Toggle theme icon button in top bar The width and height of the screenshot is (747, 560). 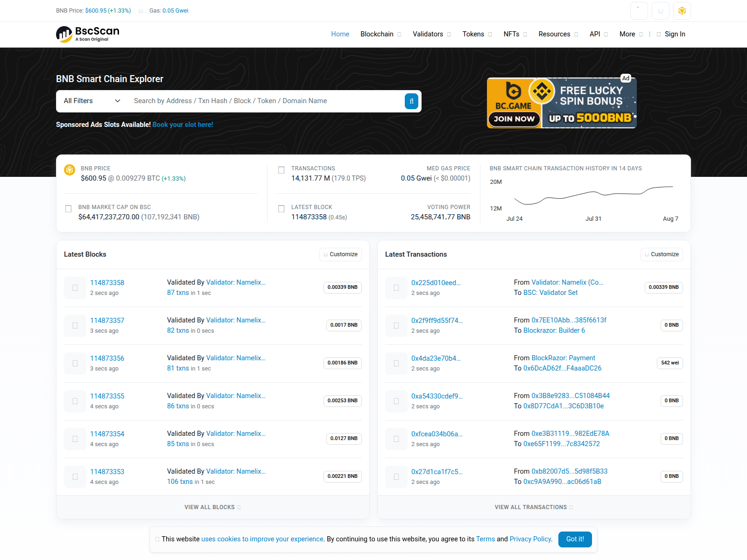[639, 11]
